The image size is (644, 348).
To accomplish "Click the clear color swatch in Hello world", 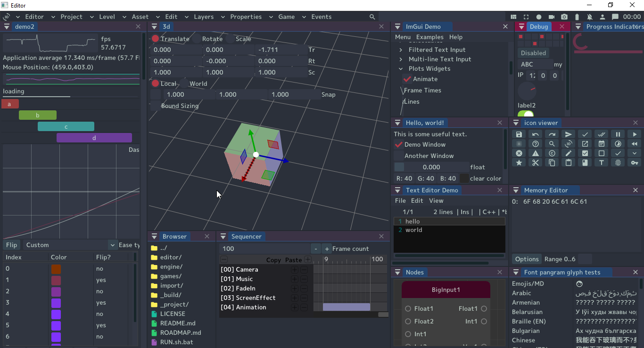I will click(x=464, y=178).
